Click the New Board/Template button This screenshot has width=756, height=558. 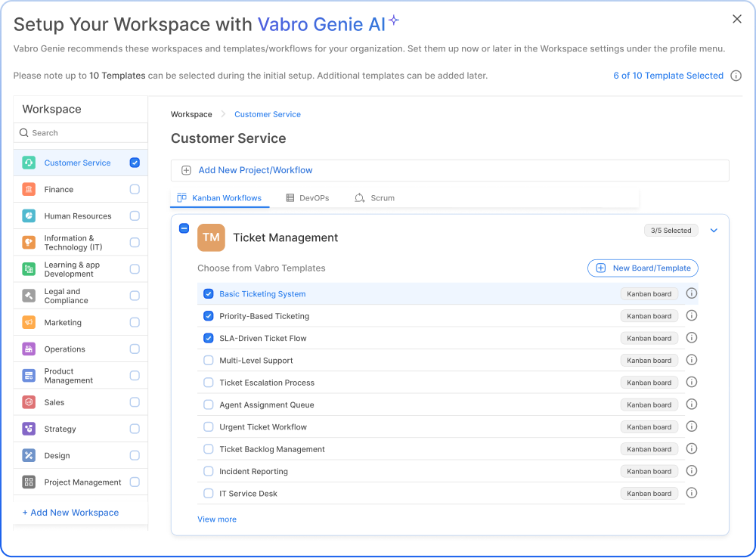click(x=643, y=268)
